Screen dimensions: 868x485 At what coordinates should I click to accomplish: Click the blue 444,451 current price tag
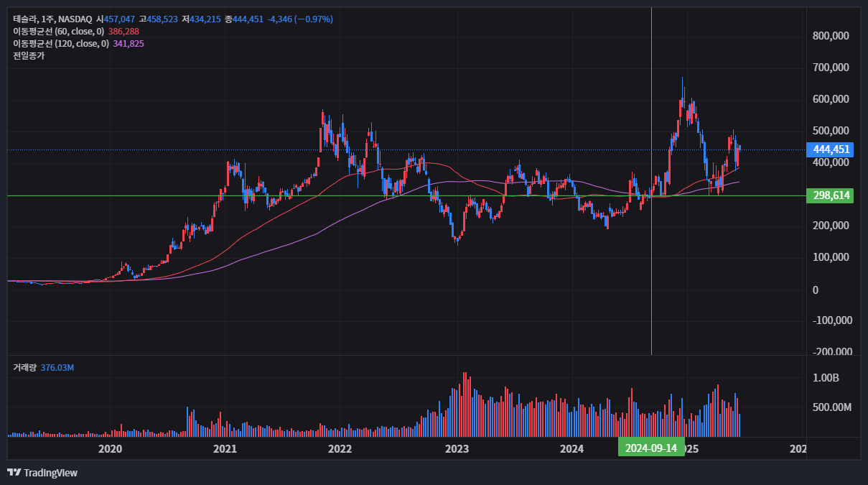pos(831,149)
